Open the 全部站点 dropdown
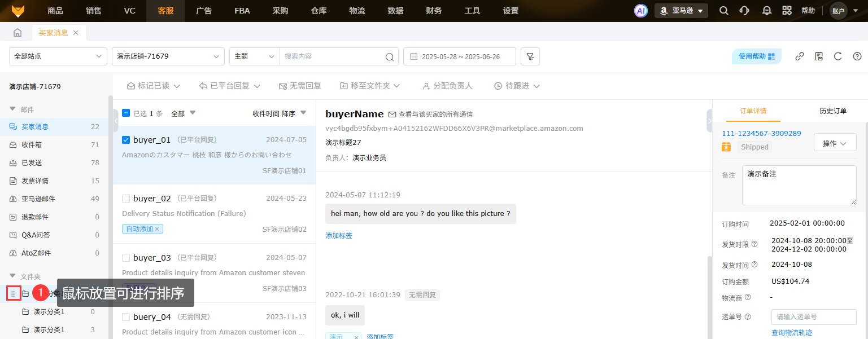868x339 pixels. point(58,56)
